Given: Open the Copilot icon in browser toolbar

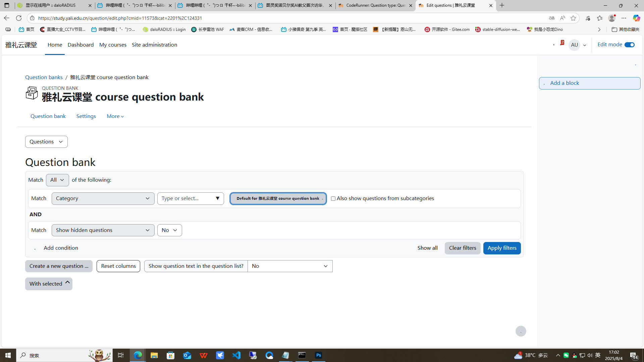Looking at the screenshot, I should [636, 18].
